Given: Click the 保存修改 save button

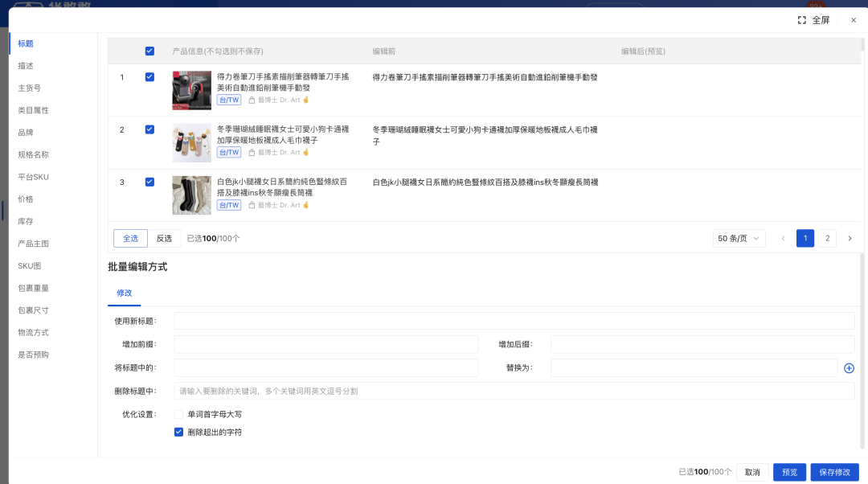Looking at the screenshot, I should pyautogui.click(x=834, y=472).
